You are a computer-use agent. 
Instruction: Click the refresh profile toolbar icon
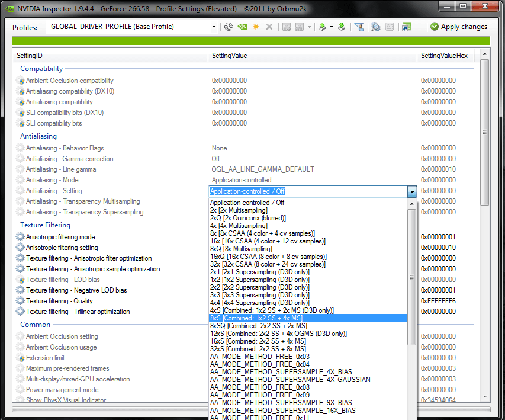pos(229,27)
